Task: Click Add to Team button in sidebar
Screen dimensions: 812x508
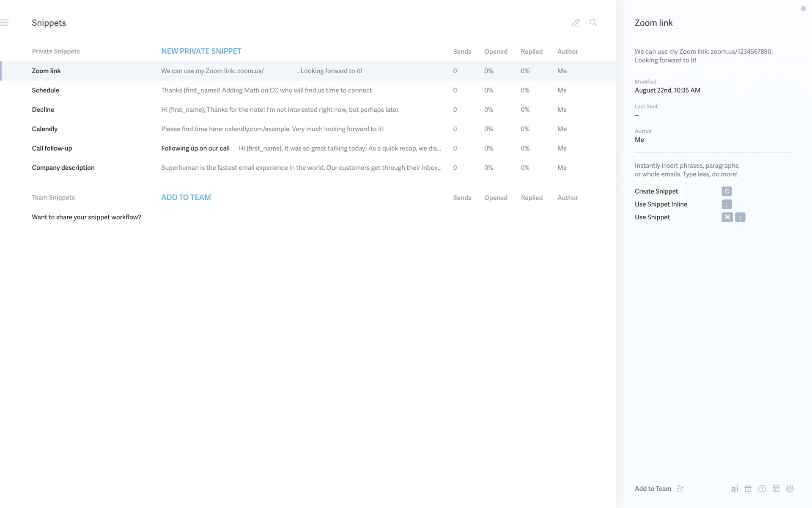Action: 653,489
